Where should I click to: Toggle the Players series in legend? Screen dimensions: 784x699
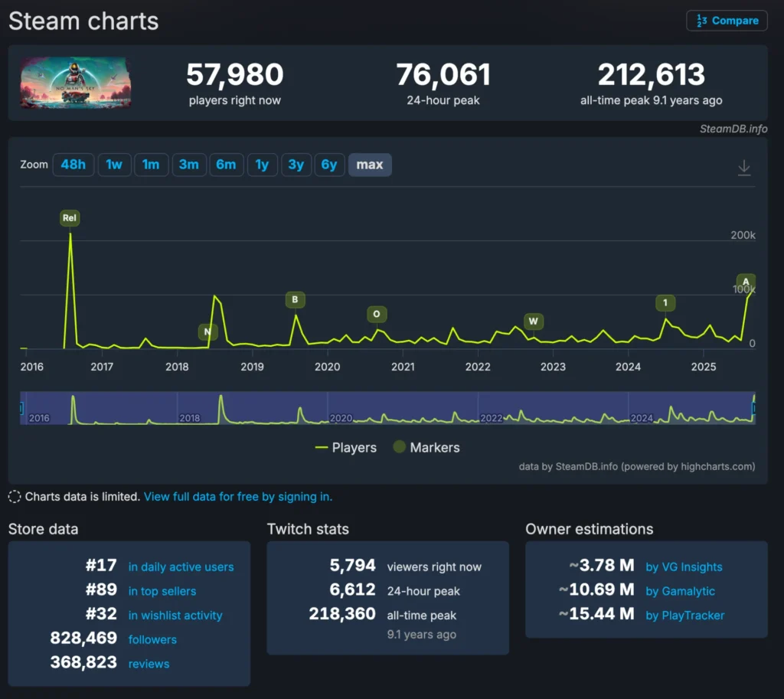(x=346, y=448)
